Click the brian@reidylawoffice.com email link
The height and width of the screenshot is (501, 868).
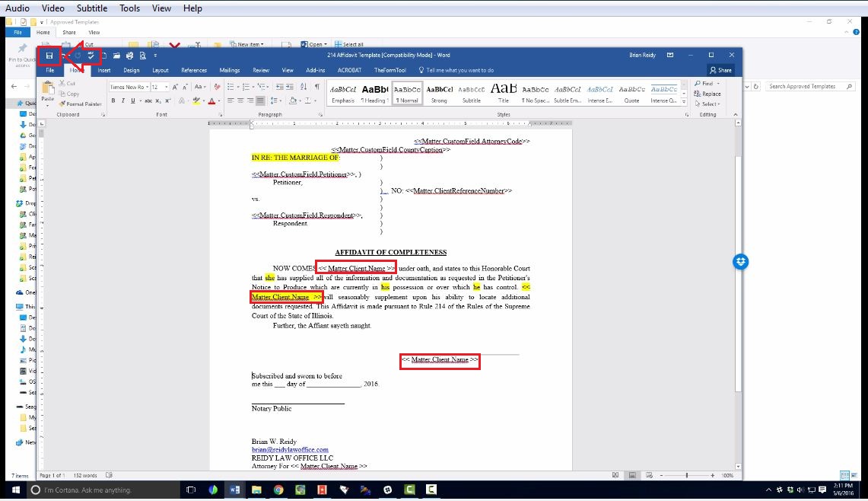pos(290,450)
